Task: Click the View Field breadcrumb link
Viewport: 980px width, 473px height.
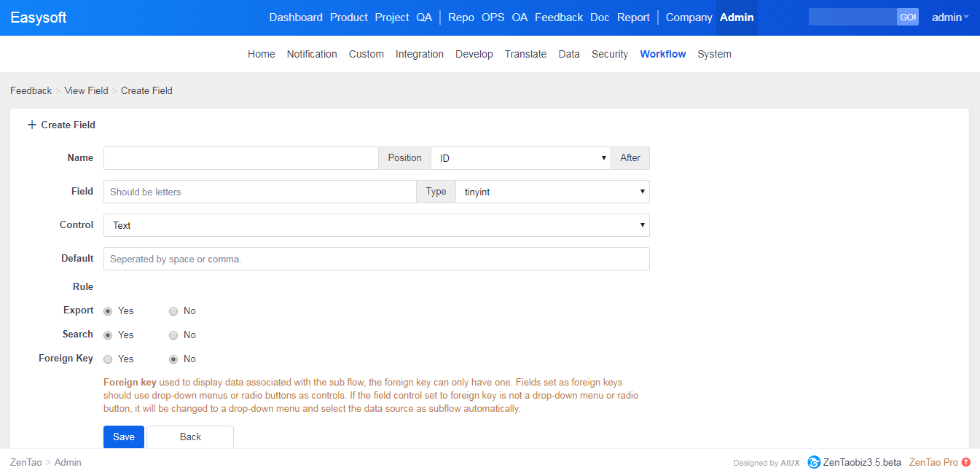Action: (86, 91)
